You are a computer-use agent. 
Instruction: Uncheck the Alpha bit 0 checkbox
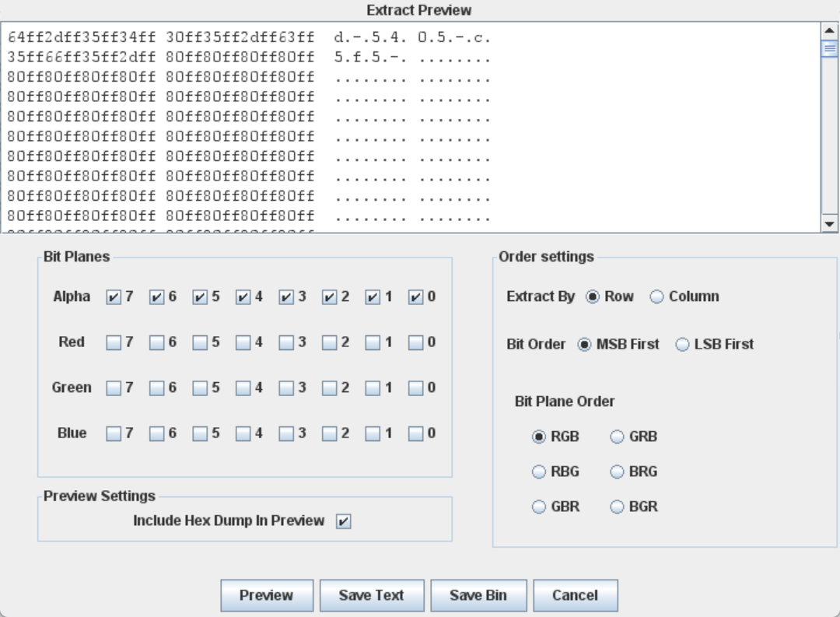click(416, 297)
